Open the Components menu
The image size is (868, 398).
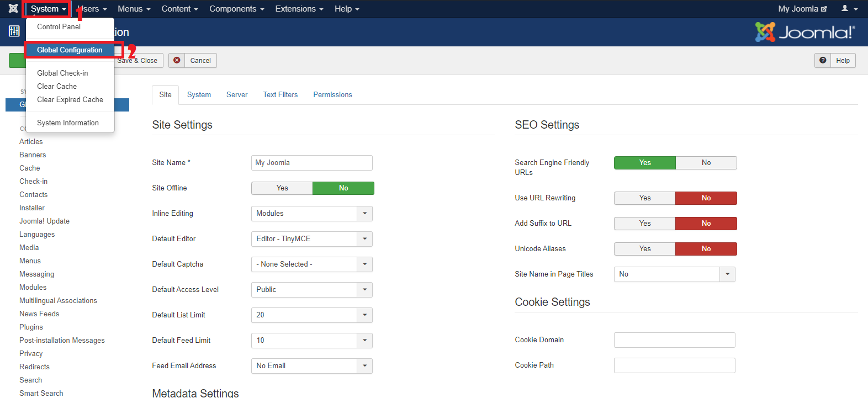(x=237, y=9)
